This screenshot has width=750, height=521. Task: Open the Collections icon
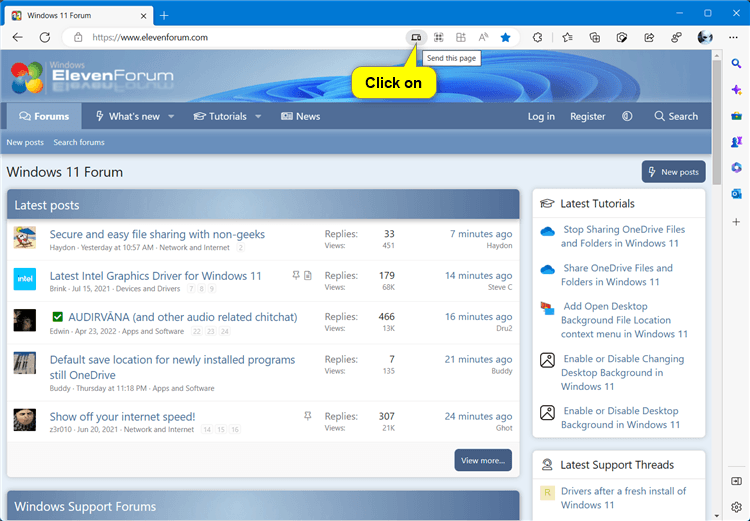coord(595,37)
